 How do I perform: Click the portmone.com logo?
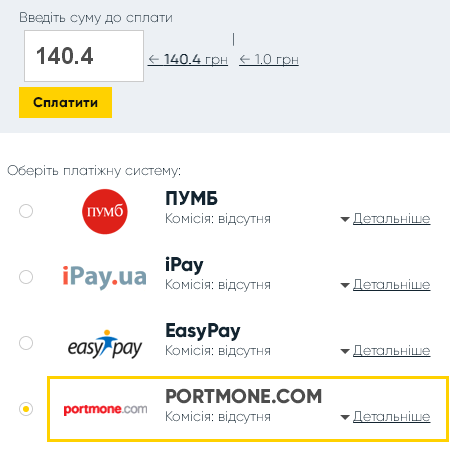tap(105, 409)
